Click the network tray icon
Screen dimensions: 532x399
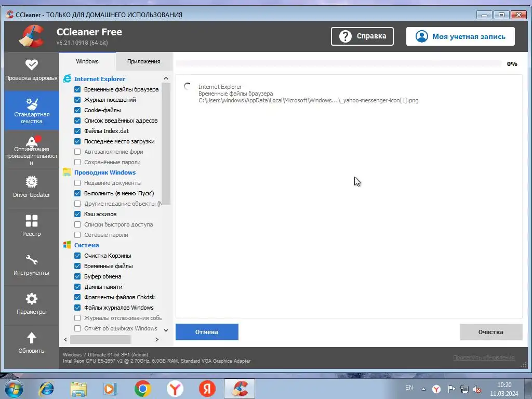pyautogui.click(x=464, y=389)
